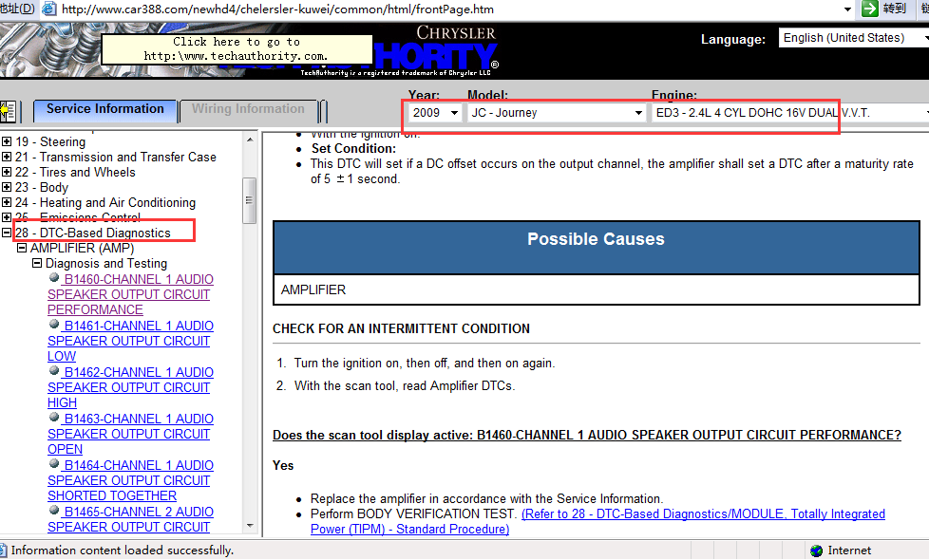Image resolution: width=929 pixels, height=560 pixels.
Task: Collapse the 28 - DTC-Based Diagnostics node
Action: tap(7, 233)
